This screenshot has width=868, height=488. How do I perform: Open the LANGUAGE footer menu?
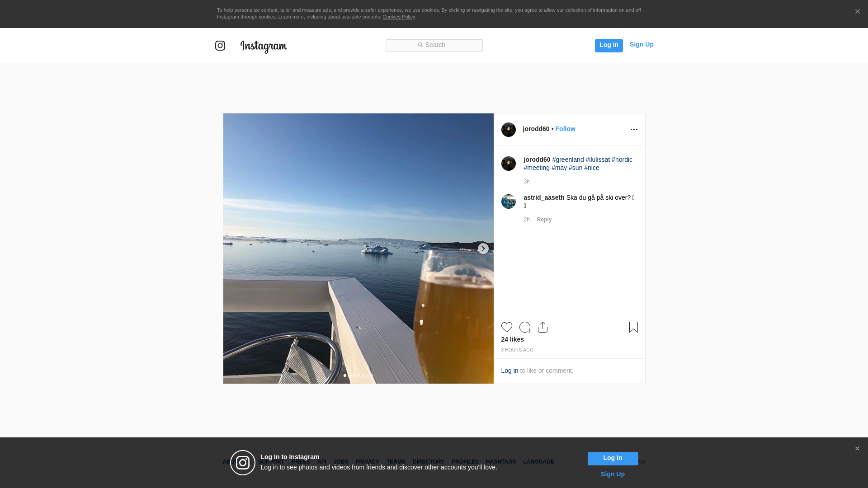(538, 462)
